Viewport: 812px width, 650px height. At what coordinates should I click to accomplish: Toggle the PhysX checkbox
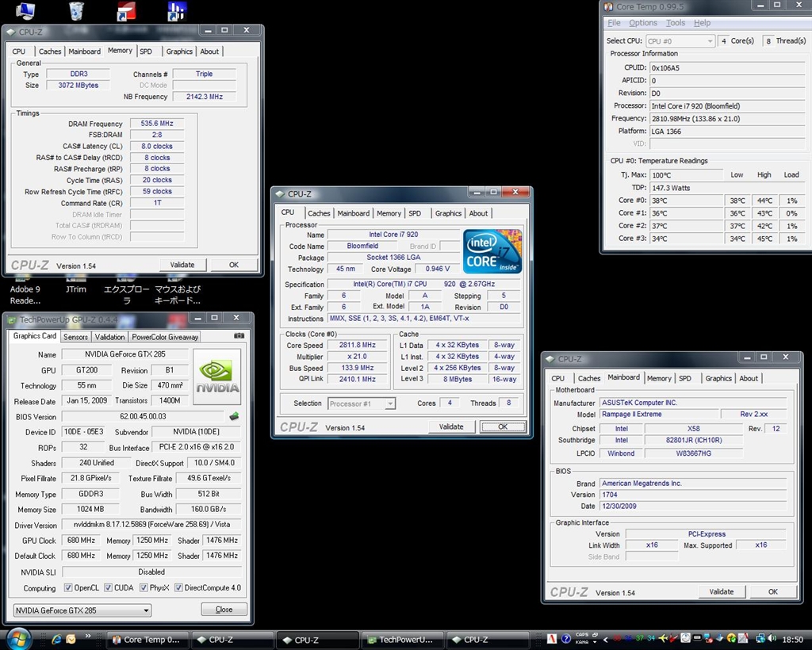144,588
